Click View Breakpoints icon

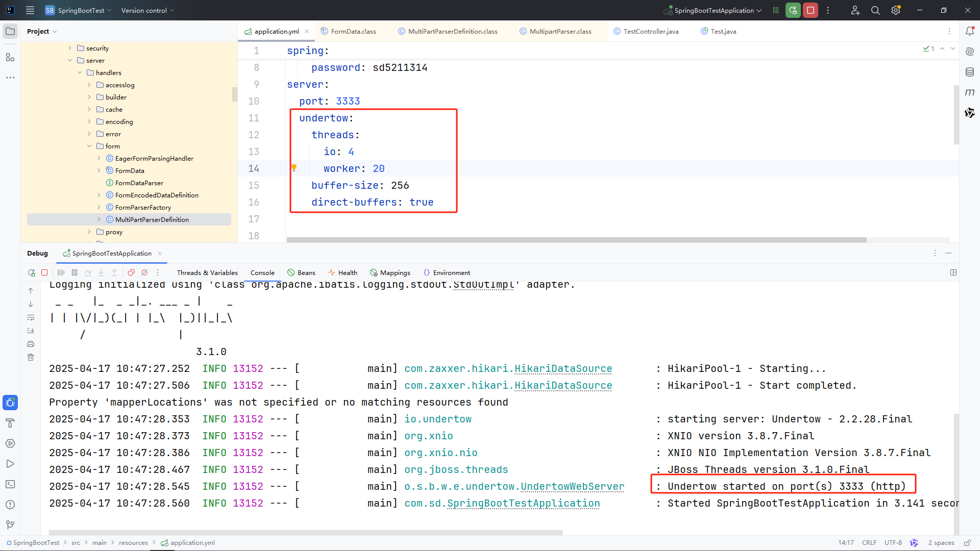coord(131,273)
